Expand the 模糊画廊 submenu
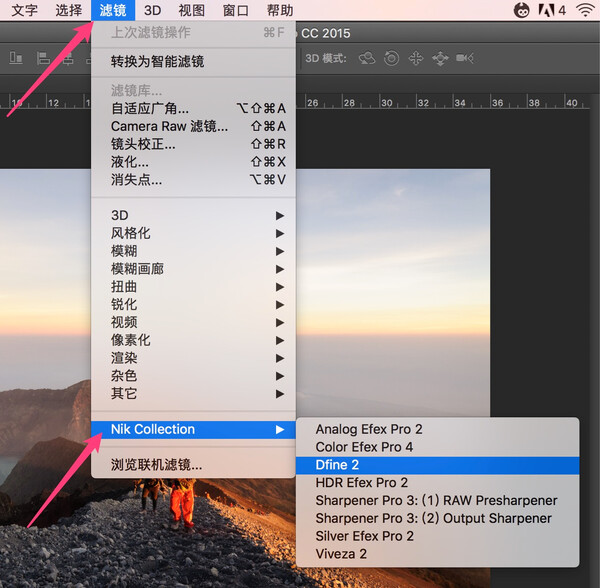This screenshot has height=588, width=600. pos(193,269)
